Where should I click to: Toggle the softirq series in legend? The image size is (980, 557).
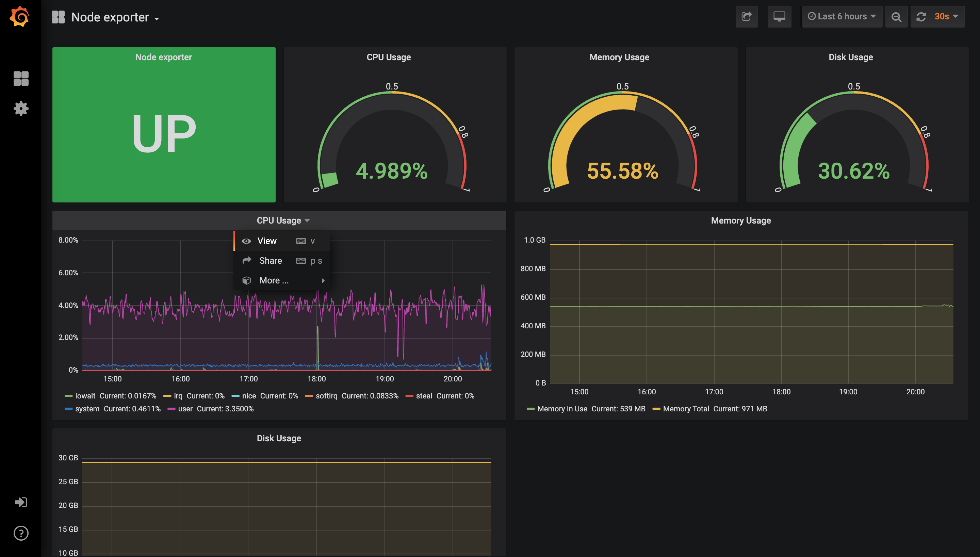click(x=327, y=396)
